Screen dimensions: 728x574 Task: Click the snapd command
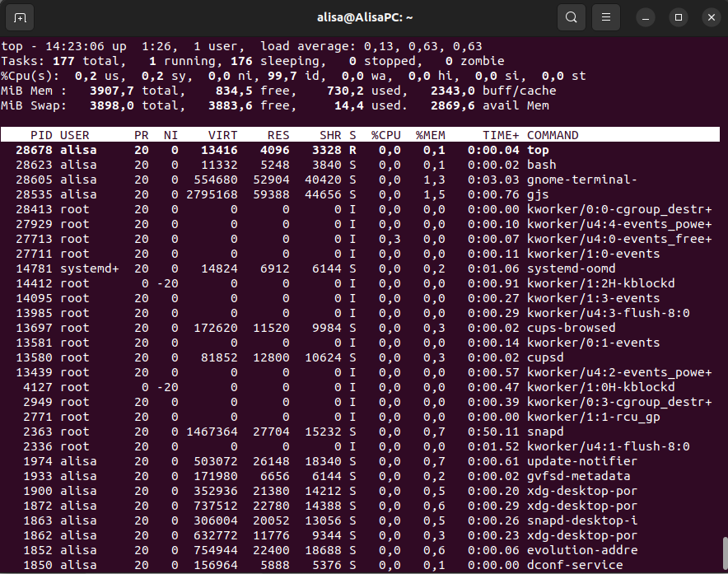545,432
